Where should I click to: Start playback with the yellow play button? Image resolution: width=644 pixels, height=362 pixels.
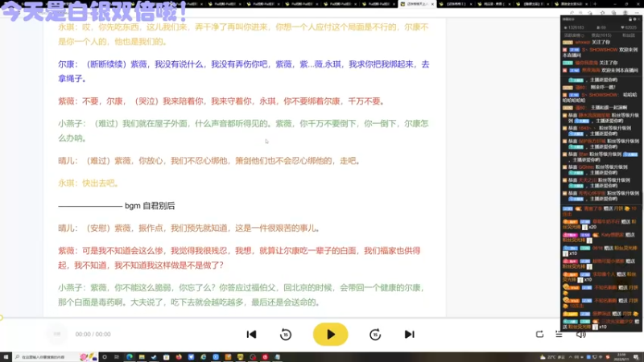330,334
